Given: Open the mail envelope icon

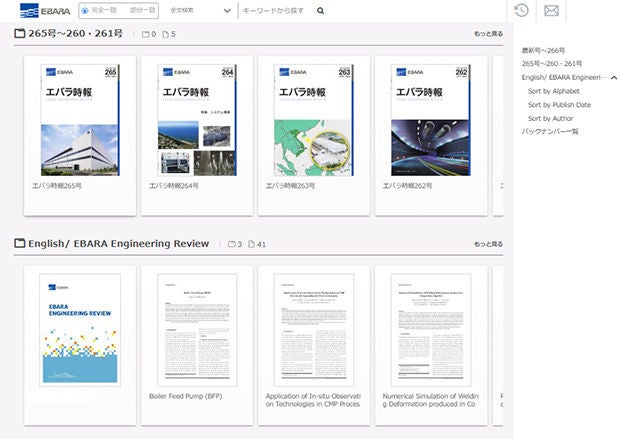Looking at the screenshot, I should click(x=550, y=11).
